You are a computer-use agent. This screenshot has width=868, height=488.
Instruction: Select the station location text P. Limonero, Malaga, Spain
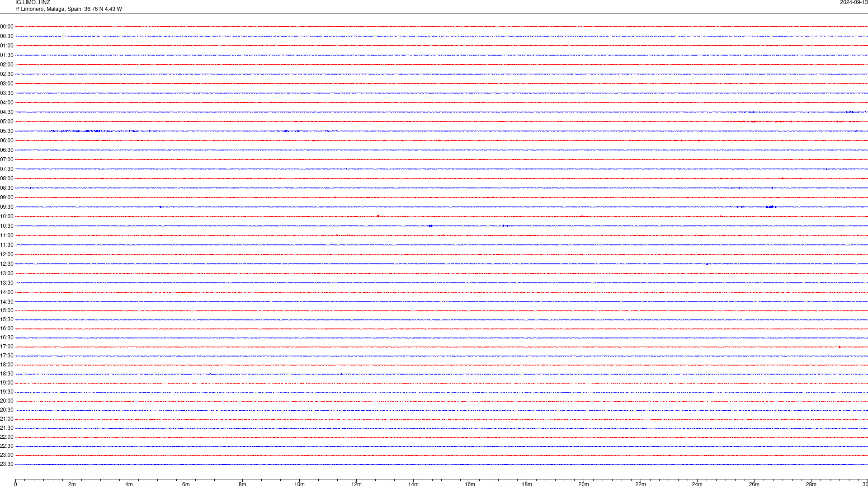click(x=48, y=9)
